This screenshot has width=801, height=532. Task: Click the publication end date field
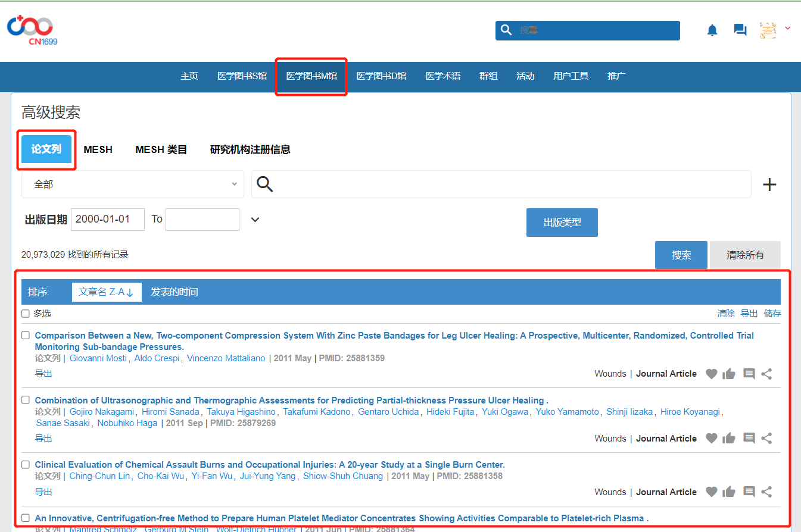[x=202, y=220]
